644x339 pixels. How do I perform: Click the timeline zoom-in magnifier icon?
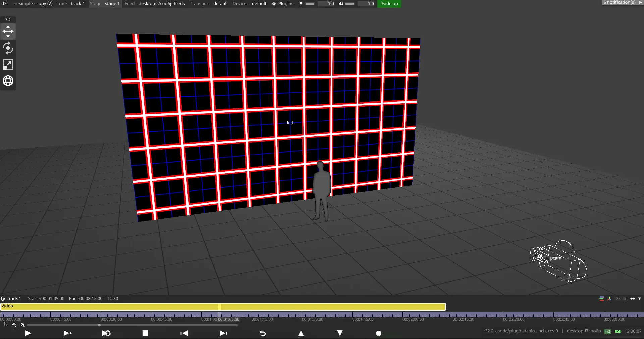[x=22, y=325]
